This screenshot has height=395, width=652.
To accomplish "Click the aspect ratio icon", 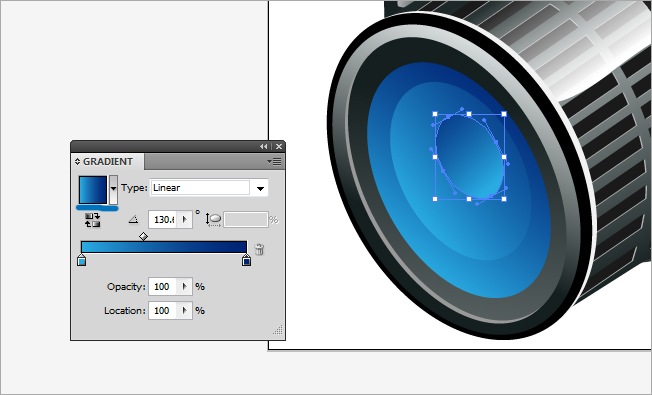I will tap(213, 220).
